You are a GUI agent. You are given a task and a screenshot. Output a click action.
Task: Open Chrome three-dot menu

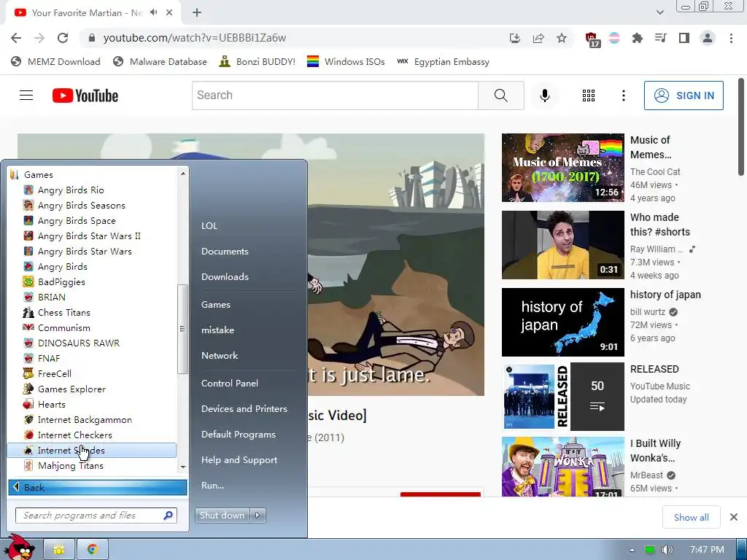[x=731, y=38]
